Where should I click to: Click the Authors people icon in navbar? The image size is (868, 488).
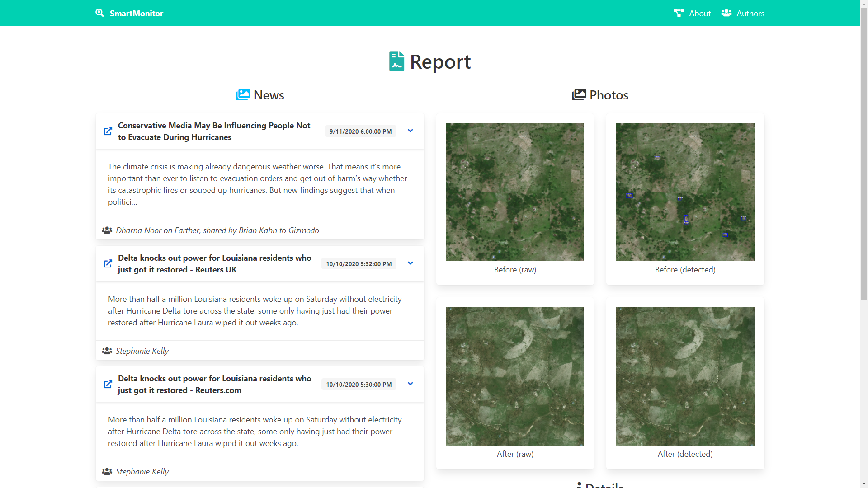coord(726,13)
